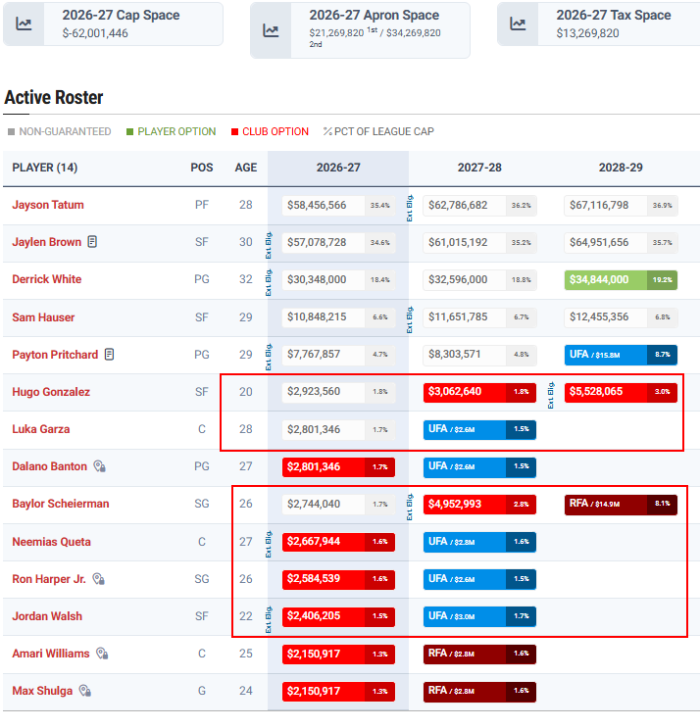Click the tag-lock icon next to Amari Williams
700x728 pixels.
pos(102,654)
